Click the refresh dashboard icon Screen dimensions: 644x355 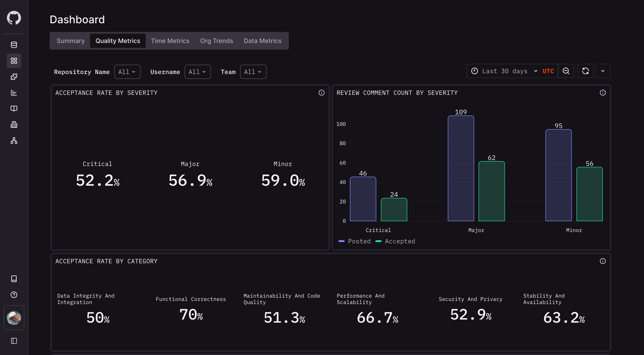pos(585,71)
